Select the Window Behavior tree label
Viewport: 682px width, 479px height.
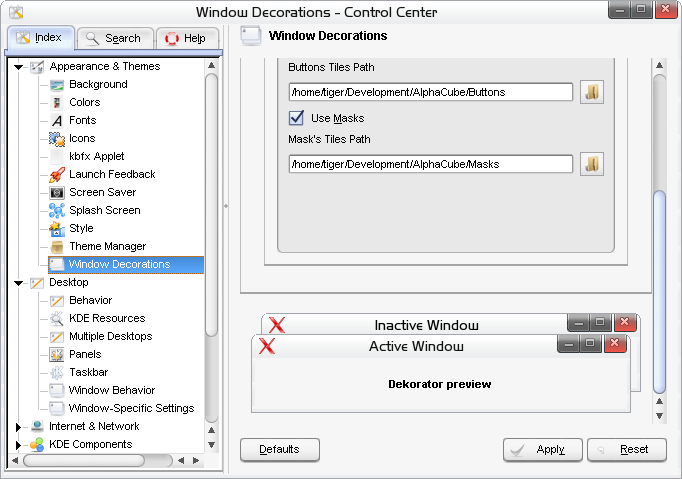[x=112, y=390]
